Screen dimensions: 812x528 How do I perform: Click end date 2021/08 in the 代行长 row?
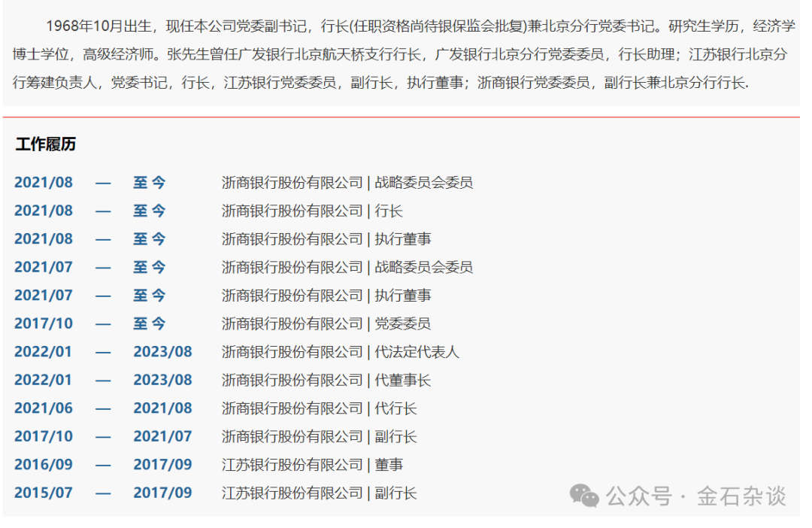point(162,408)
